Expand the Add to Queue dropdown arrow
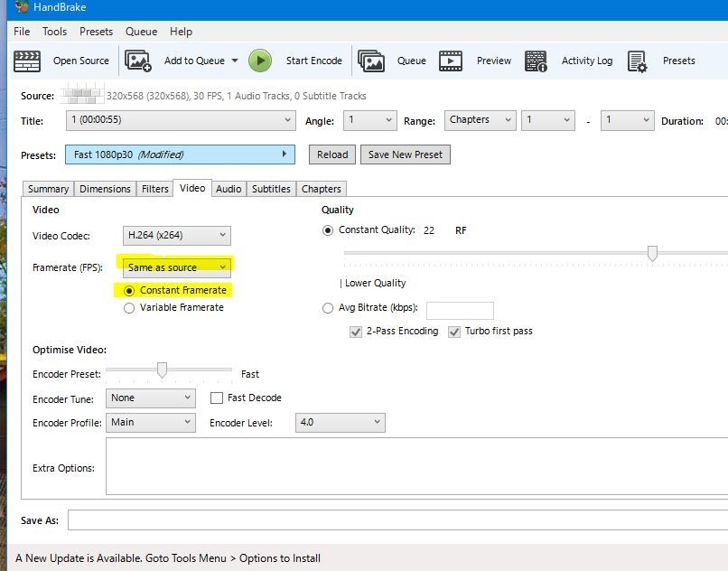Image resolution: width=728 pixels, height=571 pixels. click(x=235, y=61)
